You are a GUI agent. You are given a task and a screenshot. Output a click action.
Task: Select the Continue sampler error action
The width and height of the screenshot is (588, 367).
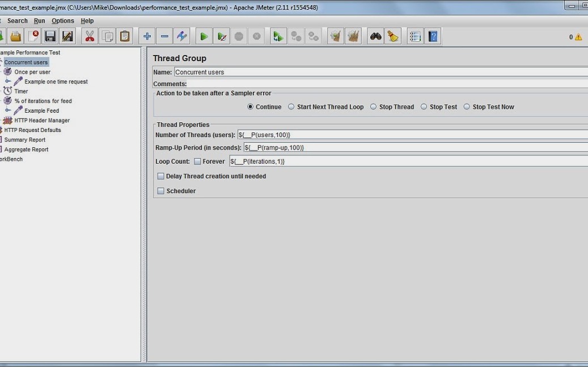pyautogui.click(x=250, y=106)
